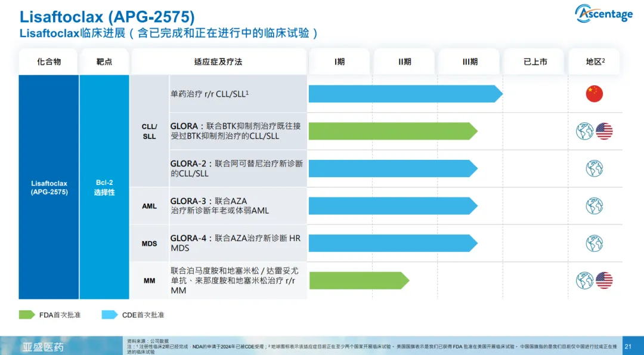Click the CDE首次批准 legend label
The width and height of the screenshot is (644, 355).
click(143, 315)
